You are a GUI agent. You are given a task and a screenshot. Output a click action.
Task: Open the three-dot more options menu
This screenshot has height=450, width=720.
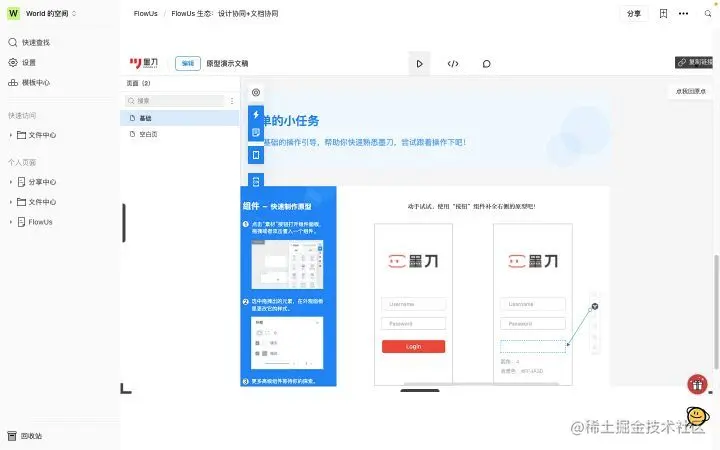point(683,14)
